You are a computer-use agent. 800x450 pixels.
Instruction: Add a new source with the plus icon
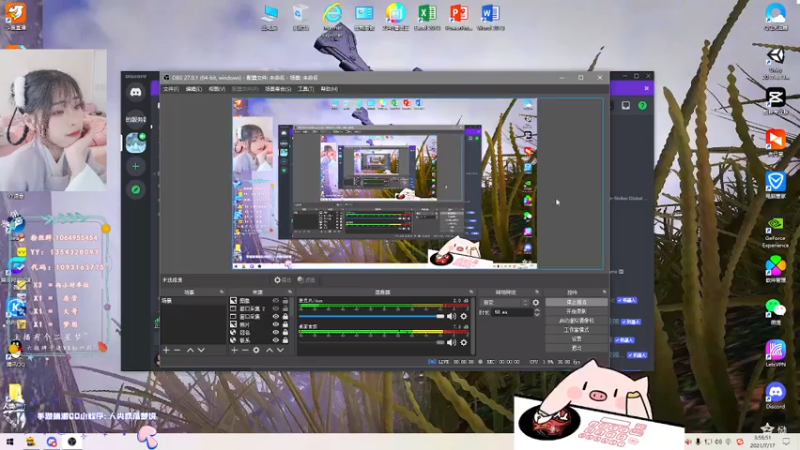(x=234, y=350)
